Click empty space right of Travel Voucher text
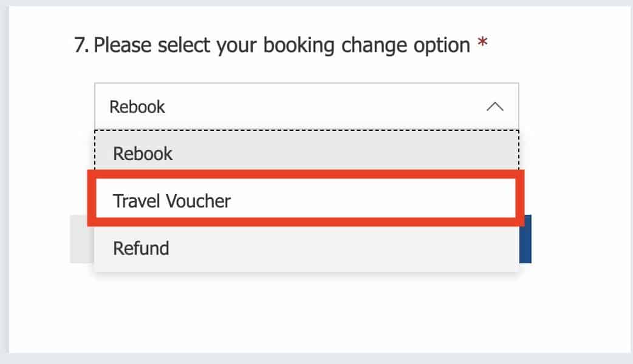The width and height of the screenshot is (633, 364). click(x=377, y=201)
